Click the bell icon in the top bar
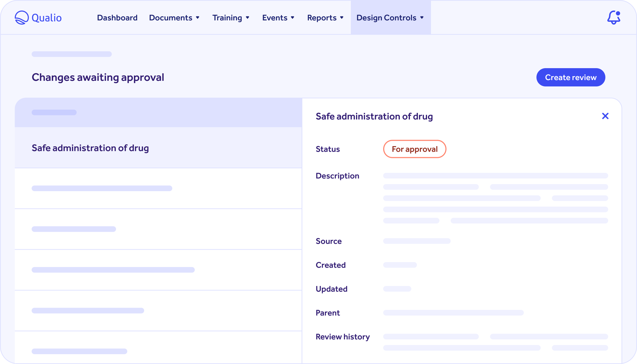637x364 pixels. 614,18
